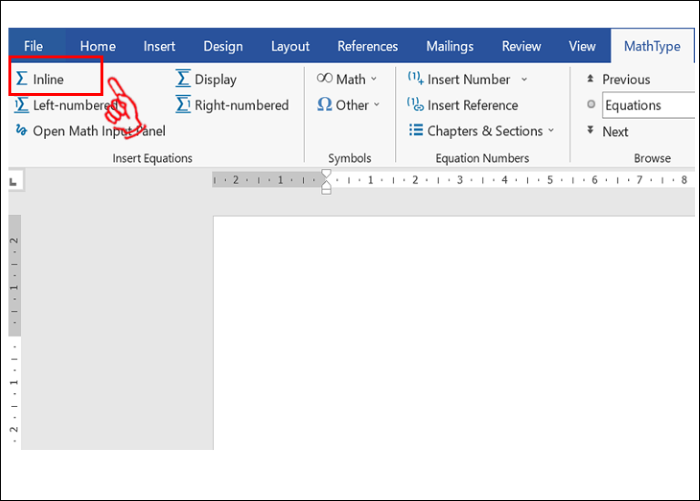Expand Insert Number dropdown arrow

524,79
